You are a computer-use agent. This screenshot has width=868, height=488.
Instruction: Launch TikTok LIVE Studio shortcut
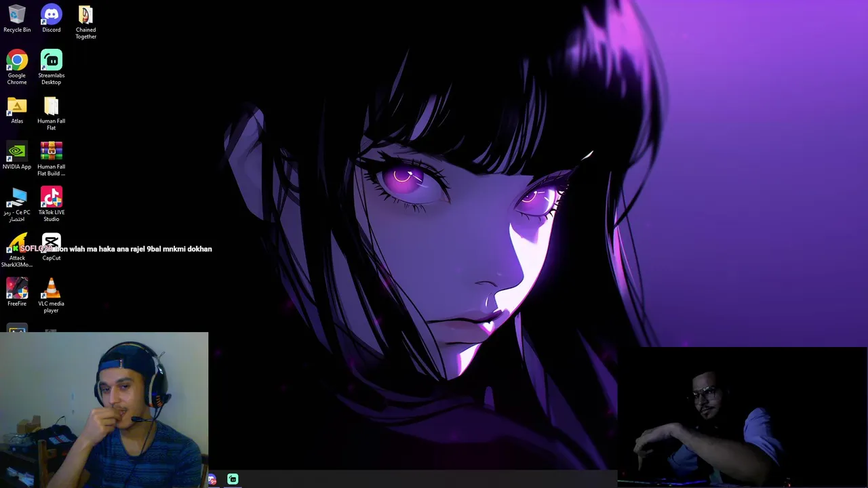click(x=52, y=205)
